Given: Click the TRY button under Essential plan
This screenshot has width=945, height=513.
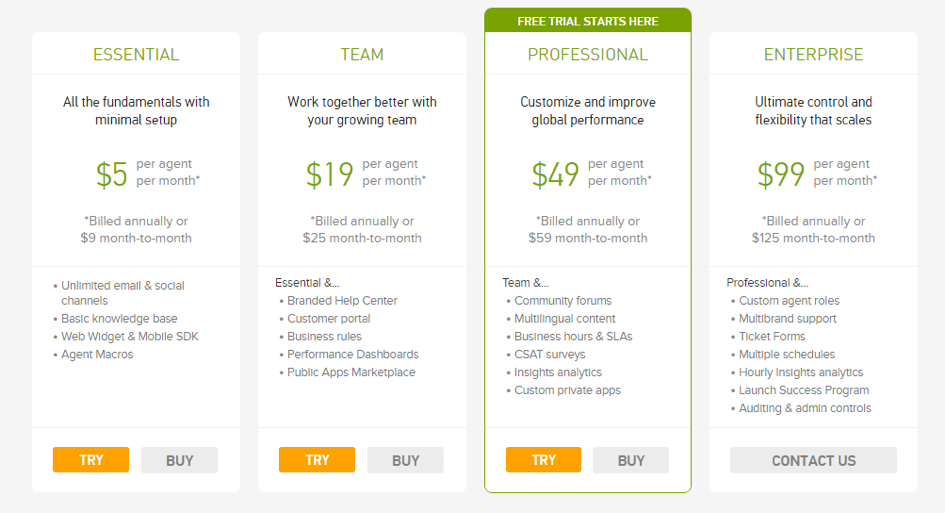Looking at the screenshot, I should coord(91,460).
